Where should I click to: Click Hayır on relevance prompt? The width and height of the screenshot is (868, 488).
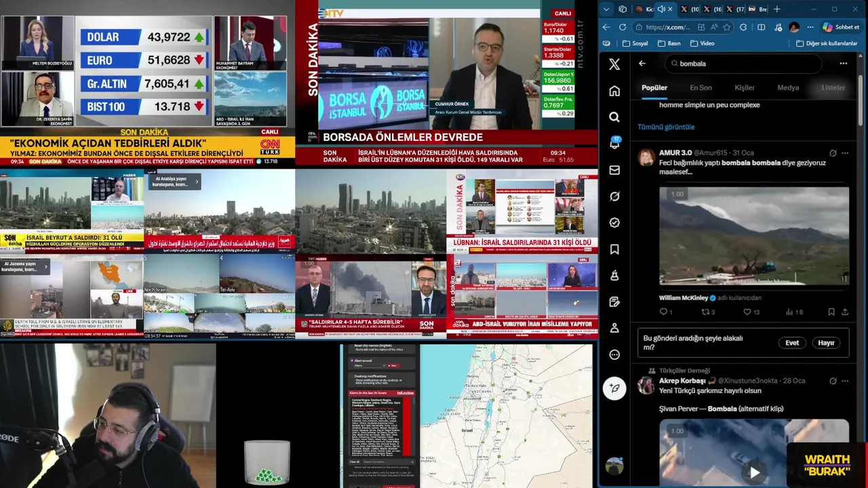826,343
